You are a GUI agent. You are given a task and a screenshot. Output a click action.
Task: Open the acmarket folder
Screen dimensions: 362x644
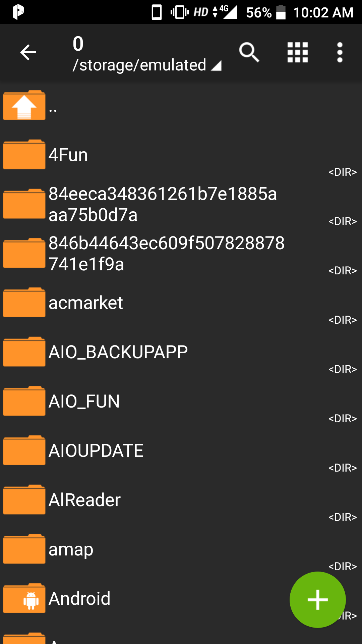tap(86, 303)
